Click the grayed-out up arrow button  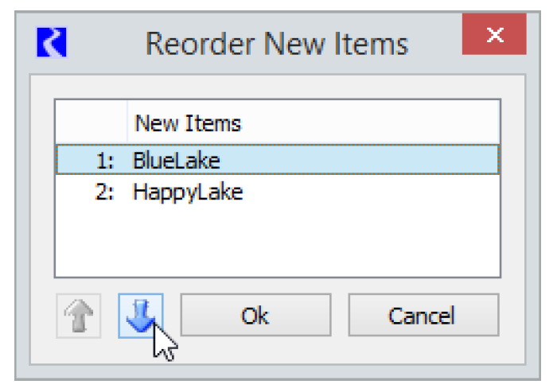point(79,316)
